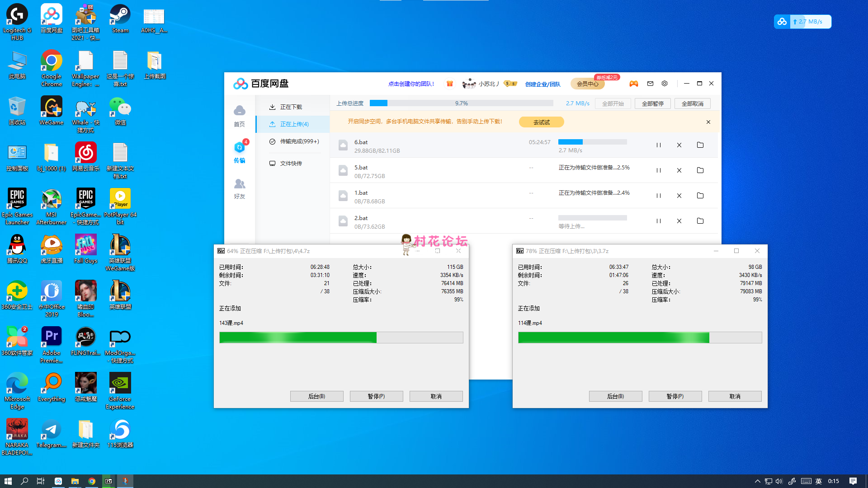
Task: Toggle pause on 5.bat upload task
Action: (x=658, y=170)
